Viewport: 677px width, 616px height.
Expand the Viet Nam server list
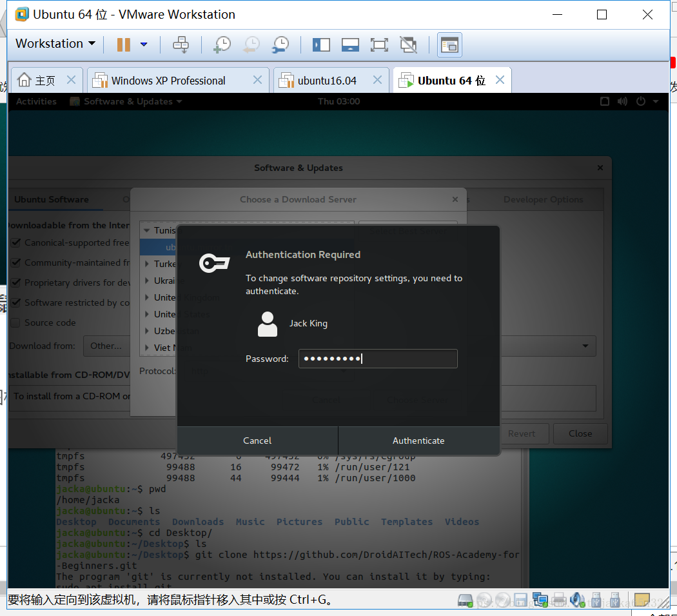click(147, 347)
